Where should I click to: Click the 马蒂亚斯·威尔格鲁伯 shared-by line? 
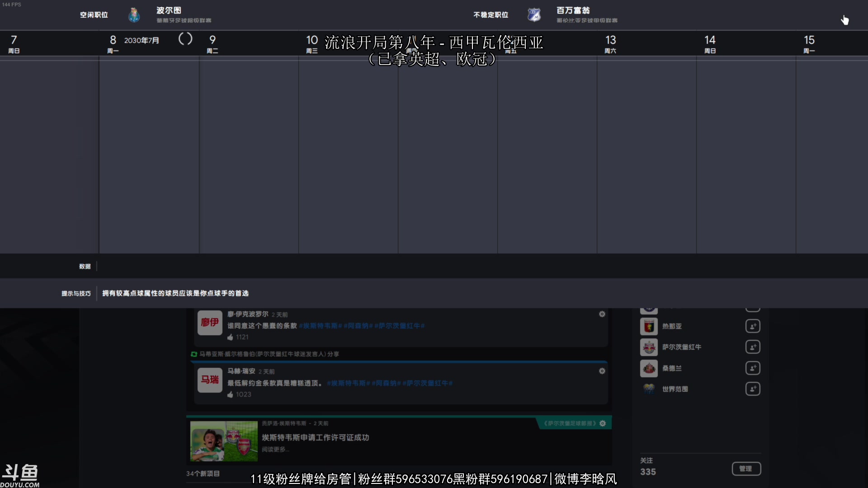pos(269,354)
